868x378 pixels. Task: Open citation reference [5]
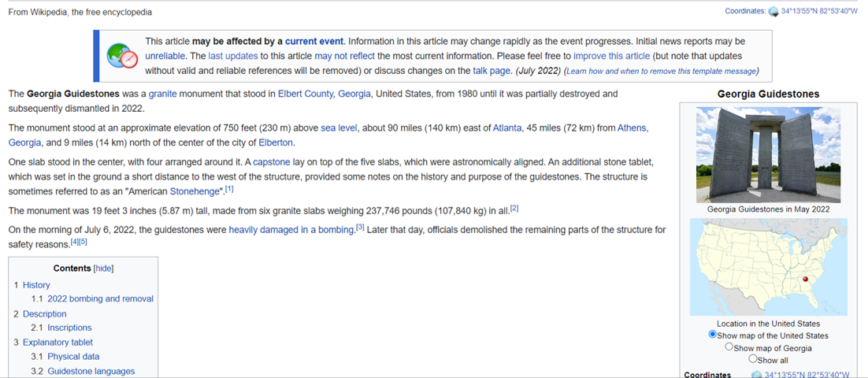(x=83, y=242)
